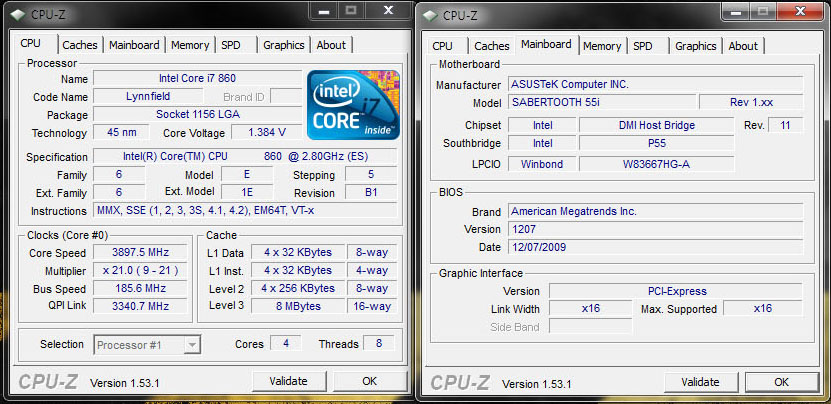Click QPI Link value 3340.7 MHz
Screen dimensions: 831x404
[140, 306]
